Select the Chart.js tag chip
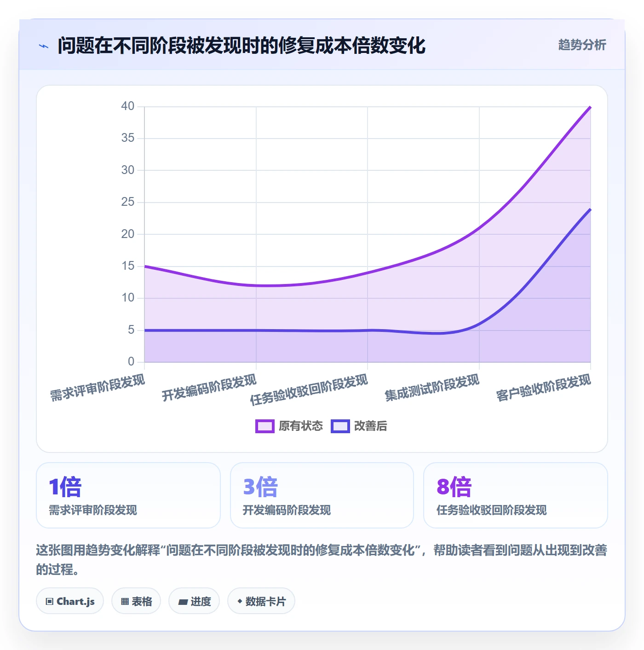644x650 pixels. point(70,601)
